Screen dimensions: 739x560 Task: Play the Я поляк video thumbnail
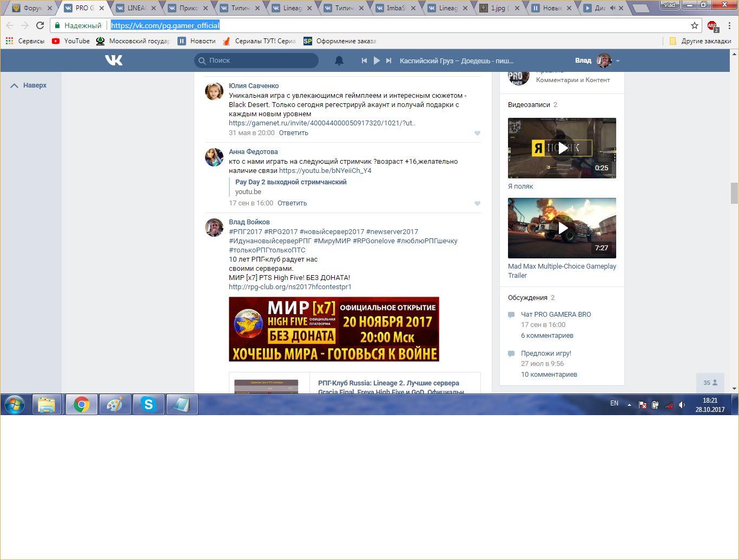(x=562, y=148)
